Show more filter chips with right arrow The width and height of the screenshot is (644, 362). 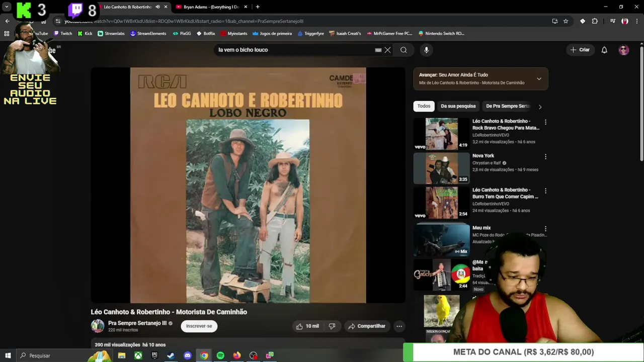click(x=540, y=107)
